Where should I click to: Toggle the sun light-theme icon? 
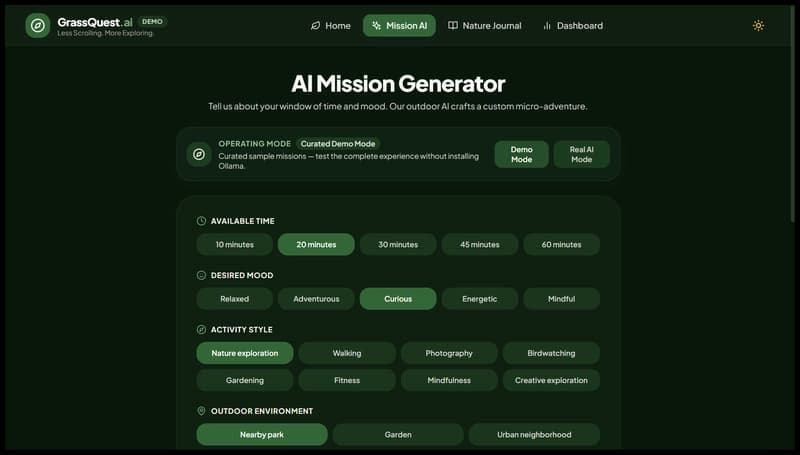[x=758, y=26]
